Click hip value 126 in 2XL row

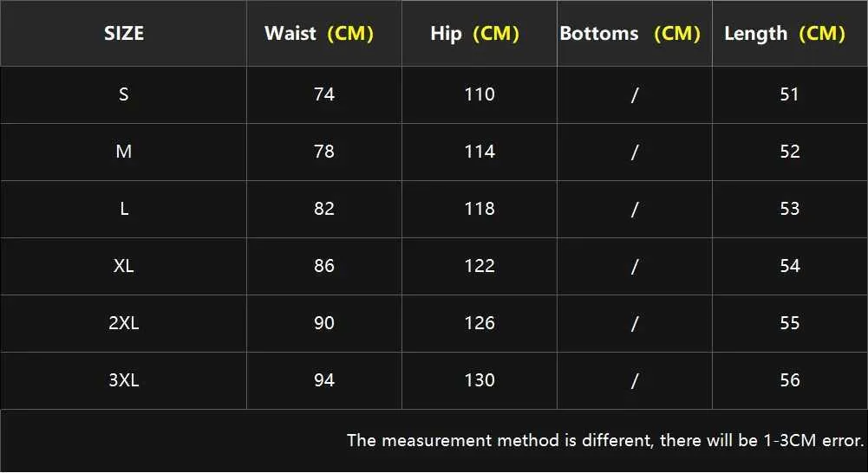(480, 323)
